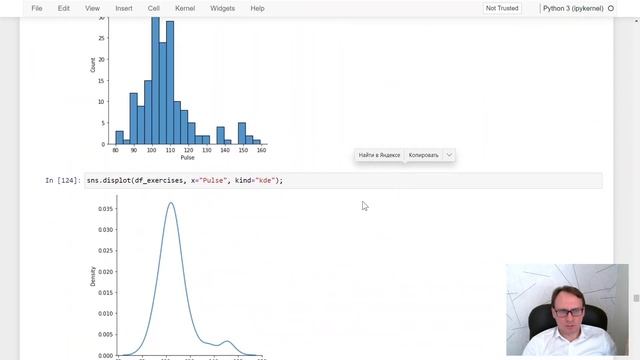
Task: Open the File menu
Action: [x=37, y=8]
